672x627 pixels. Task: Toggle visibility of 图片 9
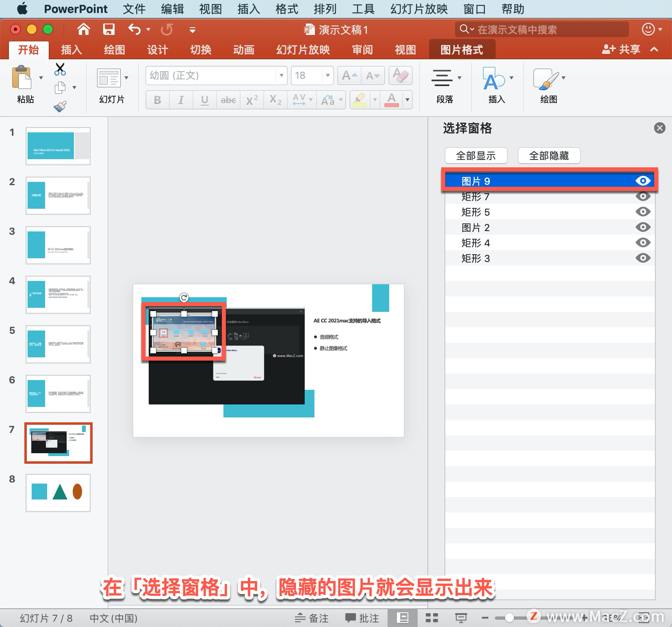click(x=643, y=181)
